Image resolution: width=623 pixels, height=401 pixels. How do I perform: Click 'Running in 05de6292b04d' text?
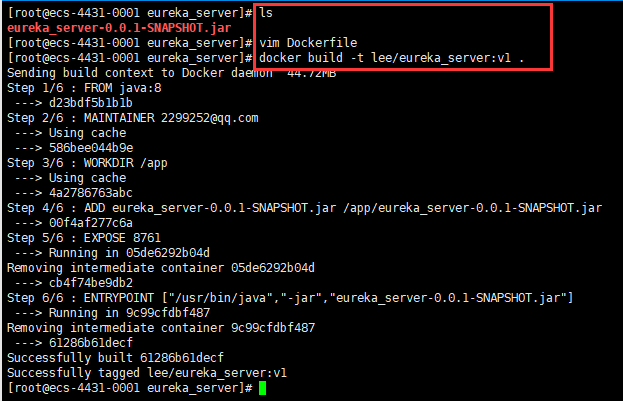point(129,253)
